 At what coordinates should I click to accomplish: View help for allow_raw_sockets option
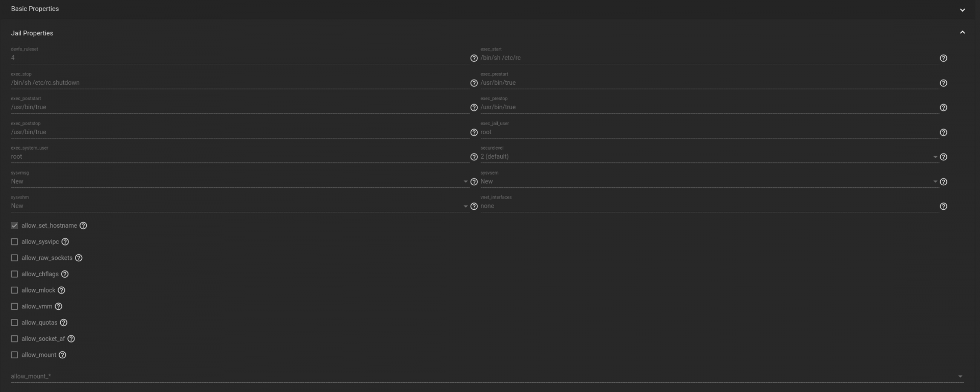(x=79, y=258)
